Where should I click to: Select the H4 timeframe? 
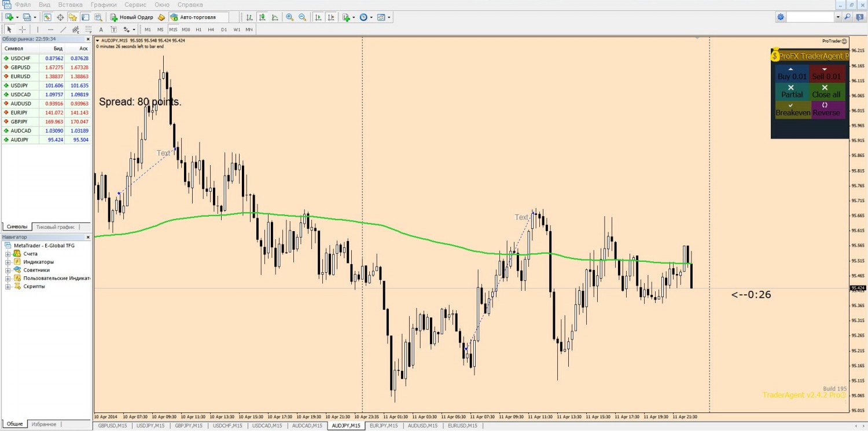click(x=211, y=30)
